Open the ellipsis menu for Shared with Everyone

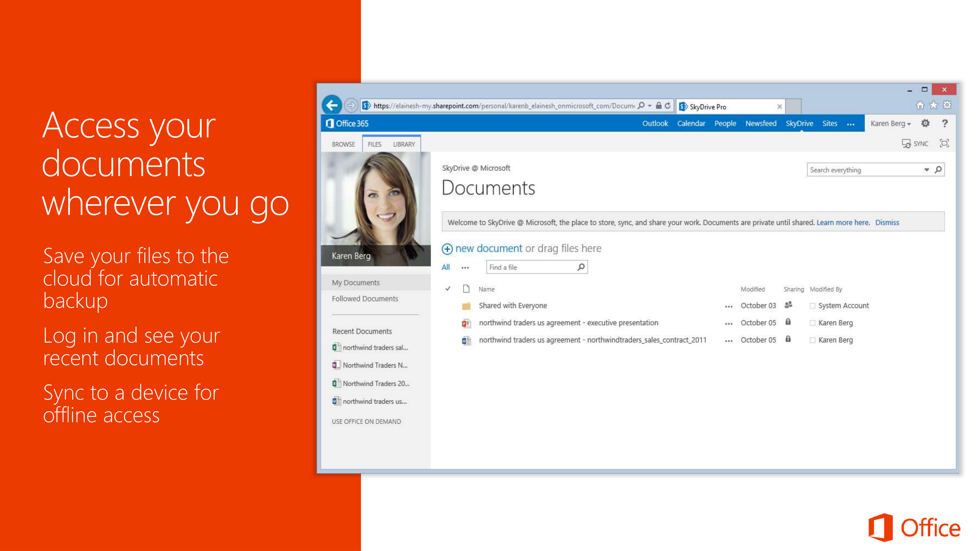[x=729, y=307]
